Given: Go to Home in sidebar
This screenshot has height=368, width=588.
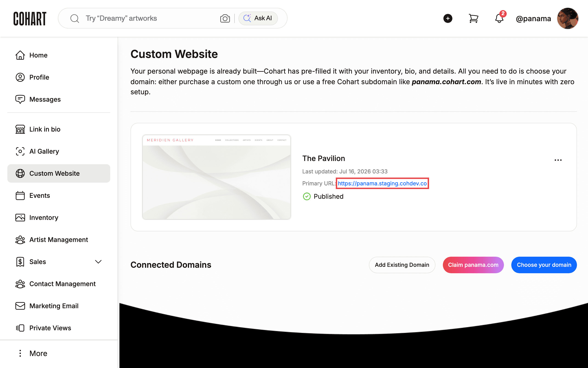Looking at the screenshot, I should pyautogui.click(x=59, y=55).
